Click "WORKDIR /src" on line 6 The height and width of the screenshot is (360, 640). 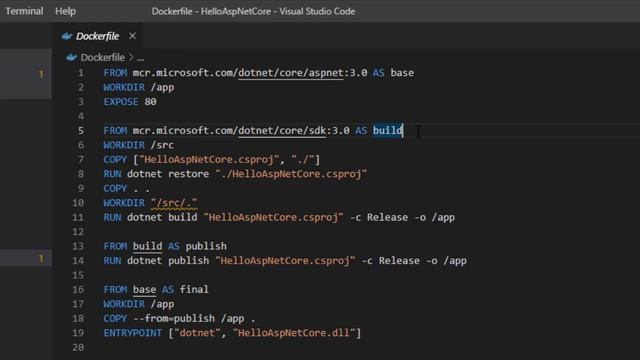[x=138, y=145]
